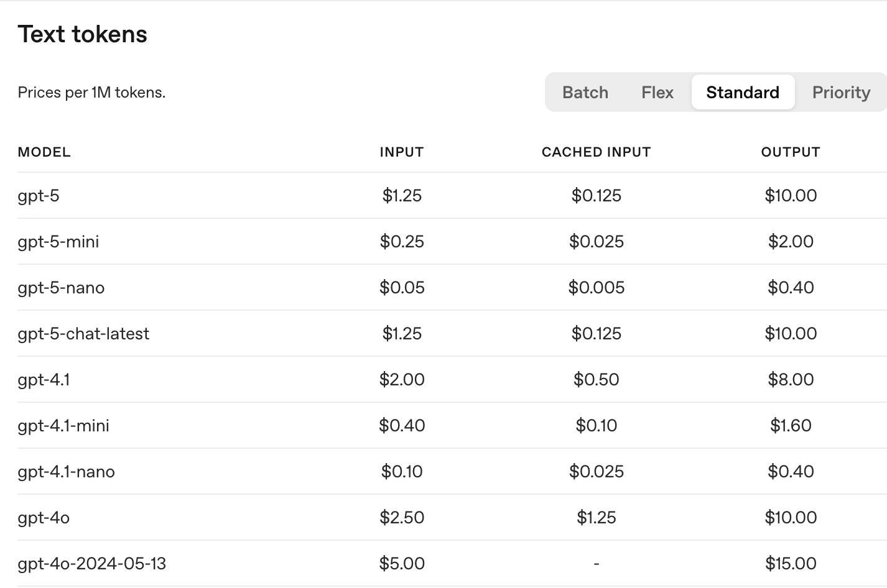Select the Flex pricing tab
Image resolution: width=887 pixels, height=588 pixels.
[657, 92]
